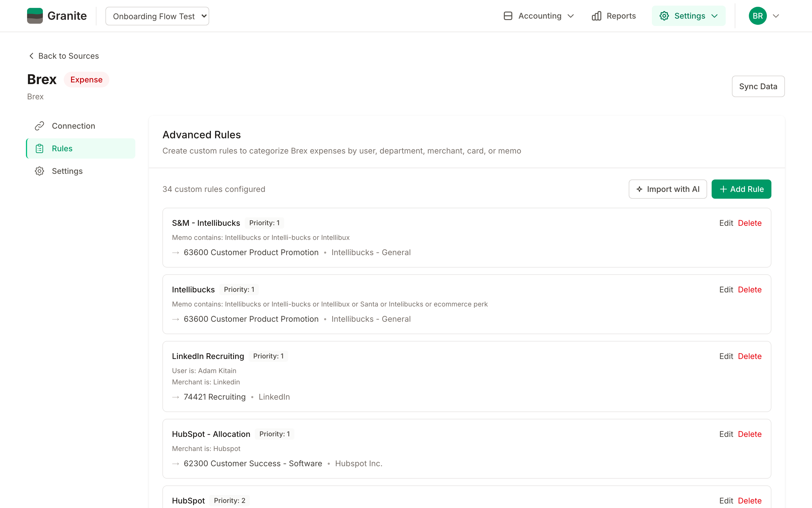Image resolution: width=812 pixels, height=508 pixels.
Task: Open the Reports page
Action: (614, 16)
